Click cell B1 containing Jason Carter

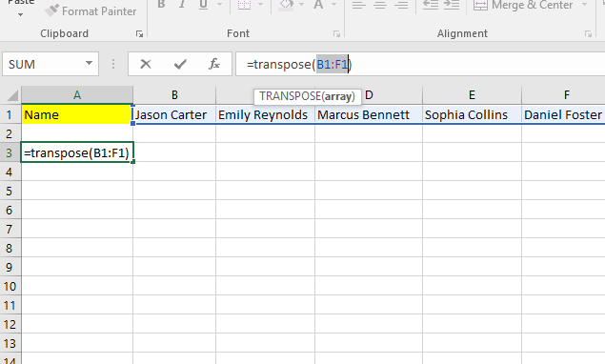(x=174, y=114)
